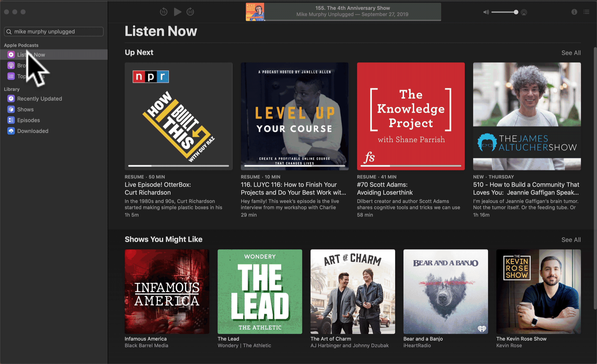597x364 pixels.
Task: Click episode title 'Live Episode! OtterBox: Curt Richardson'
Action: click(158, 189)
